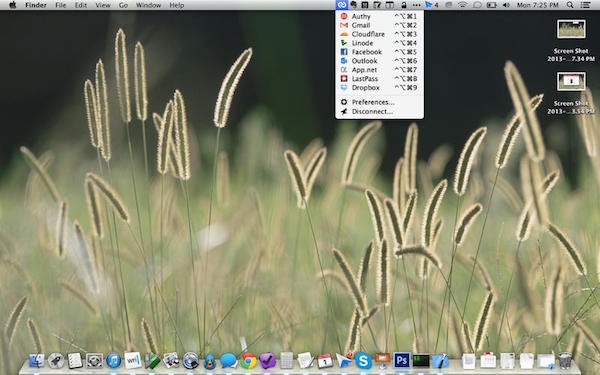Open the Go menu in menu bar
The height and width of the screenshot is (375, 600).
point(123,5)
